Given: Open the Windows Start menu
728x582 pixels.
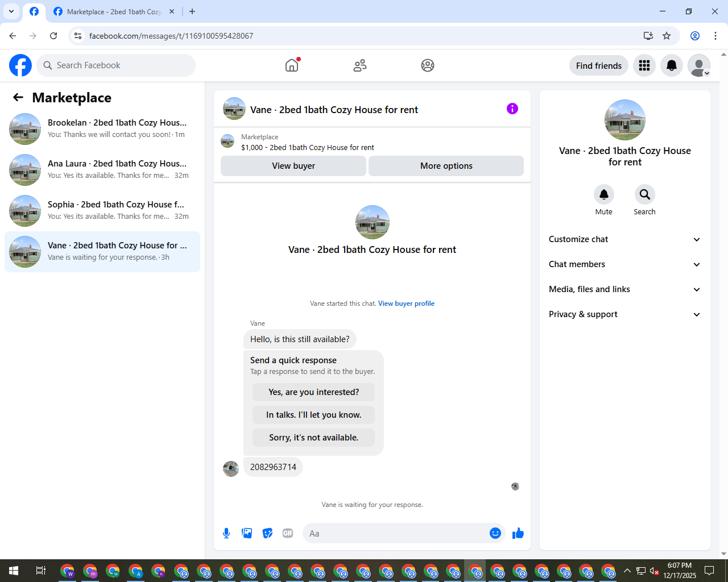Looking at the screenshot, I should [14, 571].
